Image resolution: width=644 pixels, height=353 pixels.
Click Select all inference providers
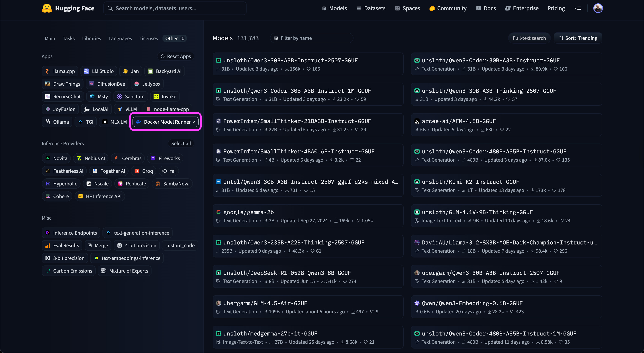181,143
